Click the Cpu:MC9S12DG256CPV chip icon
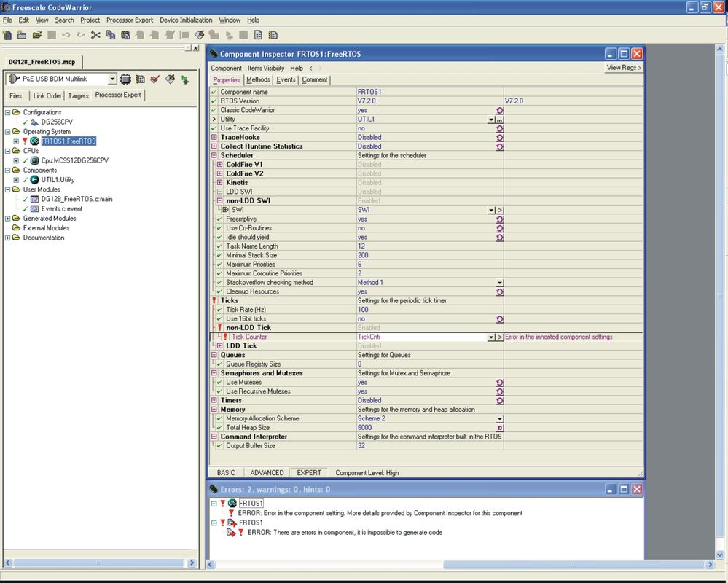The width and height of the screenshot is (728, 583). 34,160
